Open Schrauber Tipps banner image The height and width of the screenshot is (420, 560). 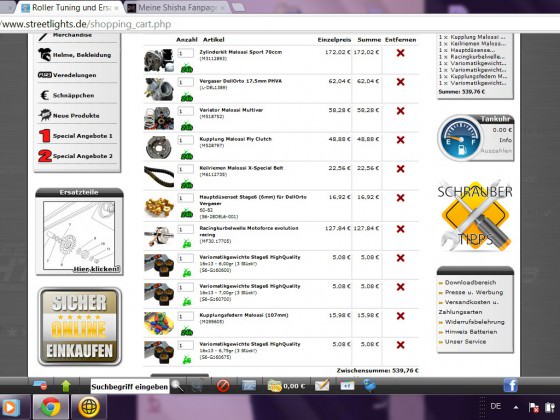475,215
